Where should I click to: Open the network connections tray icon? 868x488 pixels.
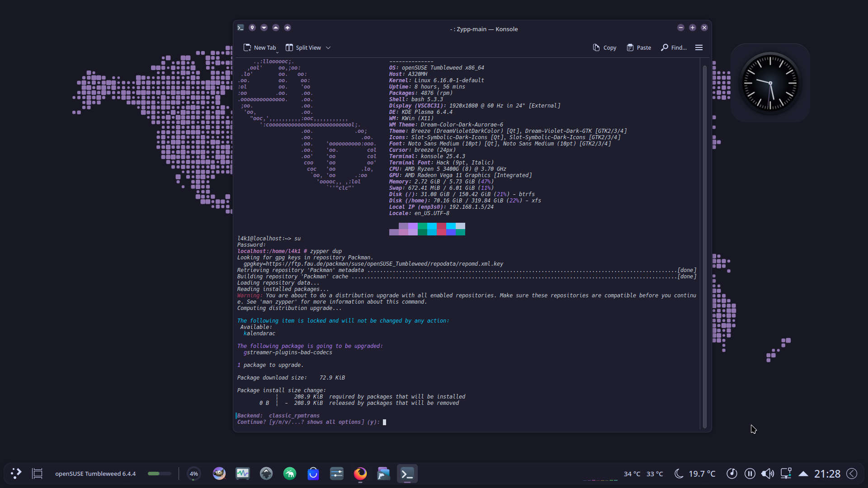tap(786, 474)
